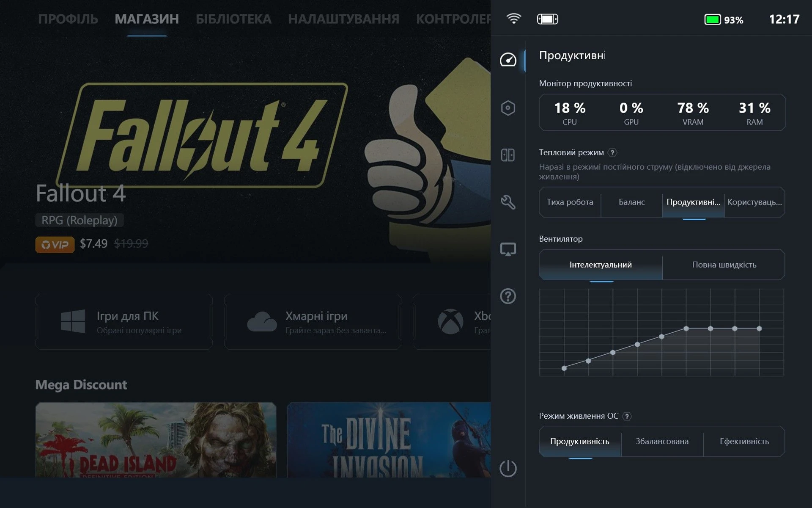
Task: Click the RPG (Roleplay) genre tag
Action: 80,220
